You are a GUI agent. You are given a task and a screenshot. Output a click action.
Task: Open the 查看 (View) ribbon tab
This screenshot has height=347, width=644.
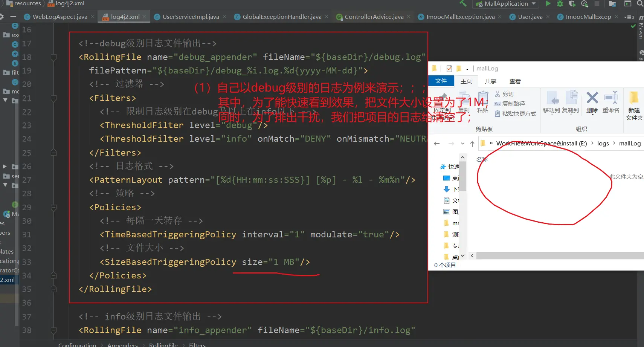pyautogui.click(x=515, y=81)
